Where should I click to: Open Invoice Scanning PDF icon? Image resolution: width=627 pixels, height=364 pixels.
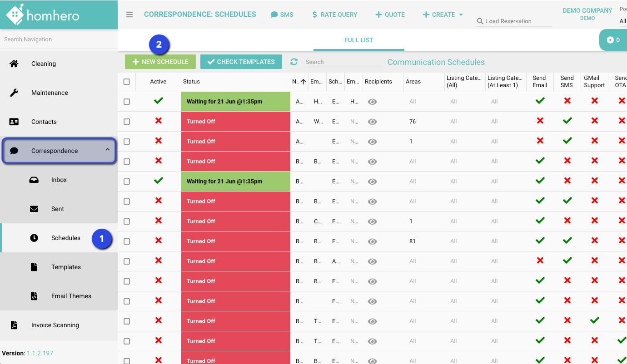(14, 325)
